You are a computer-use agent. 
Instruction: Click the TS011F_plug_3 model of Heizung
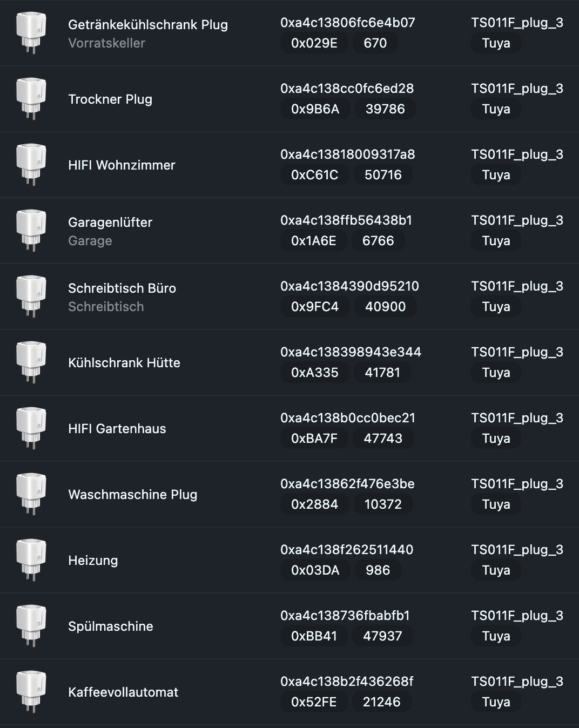click(517, 550)
